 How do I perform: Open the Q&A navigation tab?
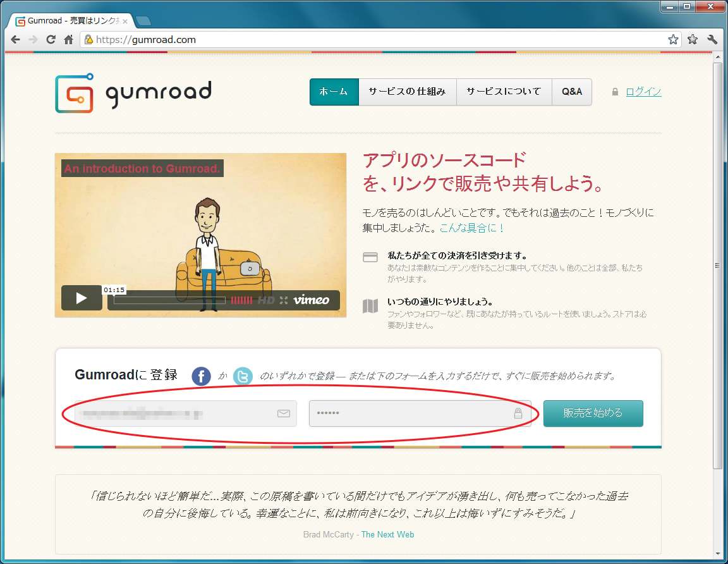[571, 92]
